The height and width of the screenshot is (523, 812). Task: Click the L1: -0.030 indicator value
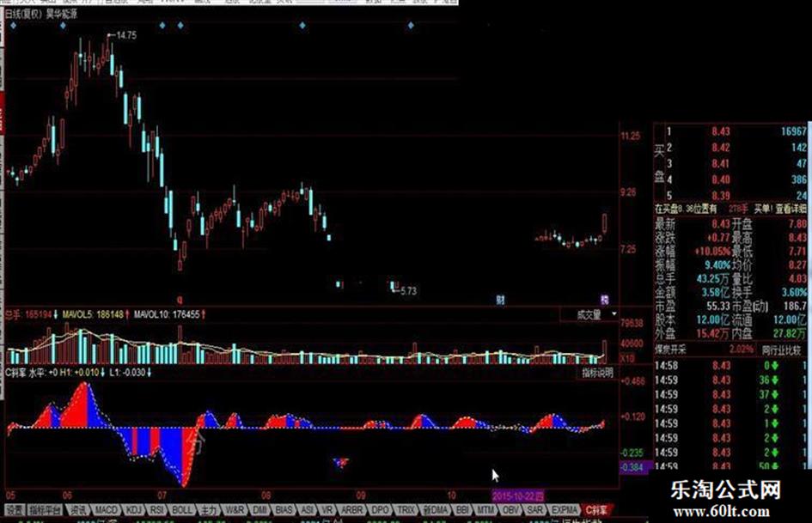[x=127, y=373]
